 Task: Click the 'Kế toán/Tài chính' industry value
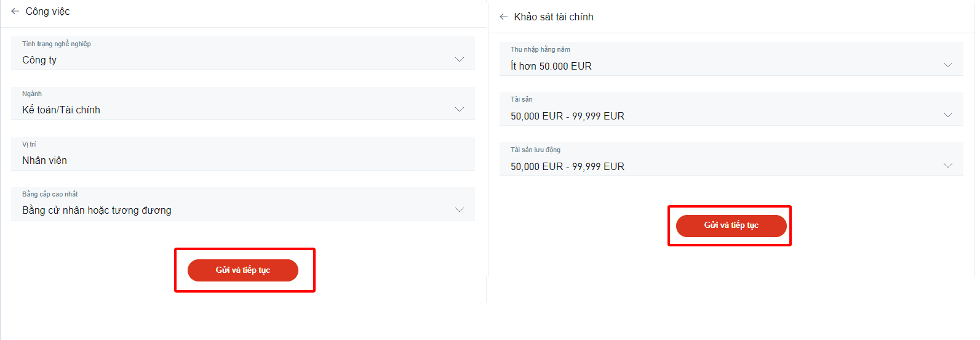tap(61, 110)
